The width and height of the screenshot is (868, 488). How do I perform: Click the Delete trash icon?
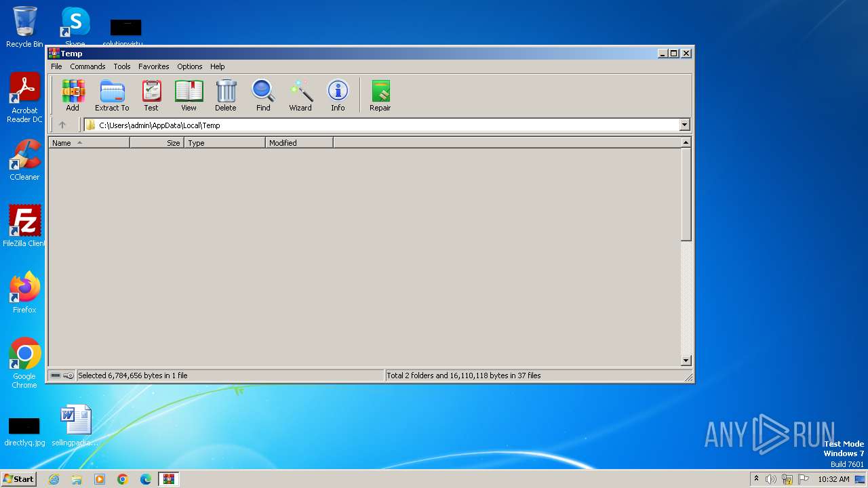pyautogui.click(x=226, y=96)
